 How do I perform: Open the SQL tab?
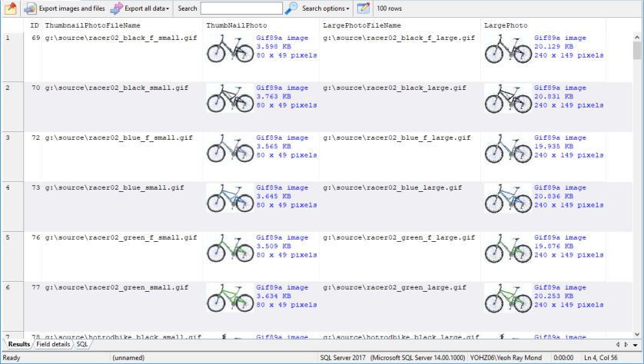point(81,345)
